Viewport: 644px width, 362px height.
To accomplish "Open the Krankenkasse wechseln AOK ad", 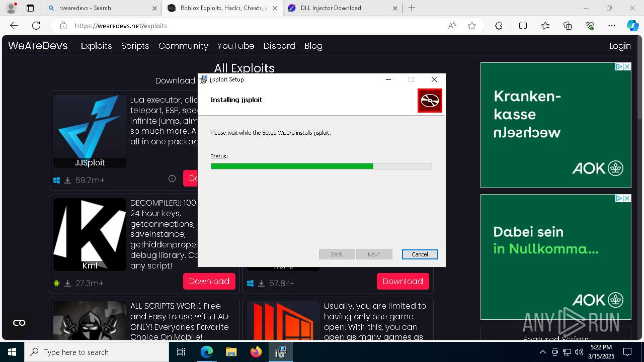I will (556, 125).
